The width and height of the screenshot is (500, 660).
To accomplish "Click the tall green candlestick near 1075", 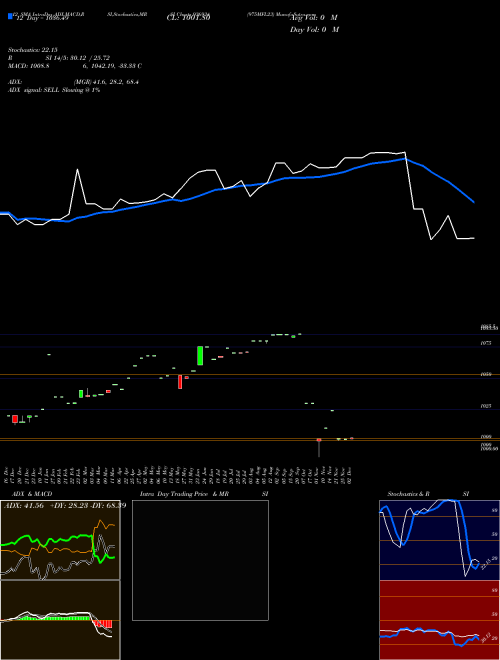I will click(200, 355).
